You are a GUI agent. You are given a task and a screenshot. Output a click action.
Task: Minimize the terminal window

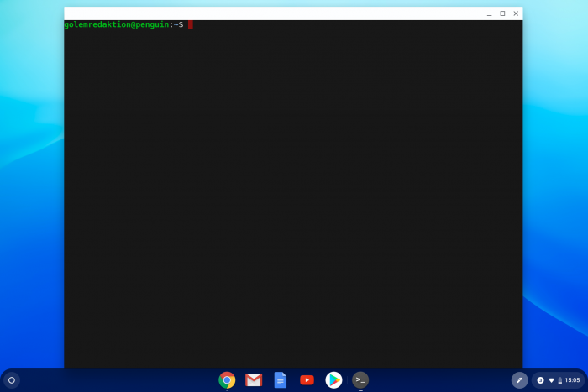(x=490, y=14)
